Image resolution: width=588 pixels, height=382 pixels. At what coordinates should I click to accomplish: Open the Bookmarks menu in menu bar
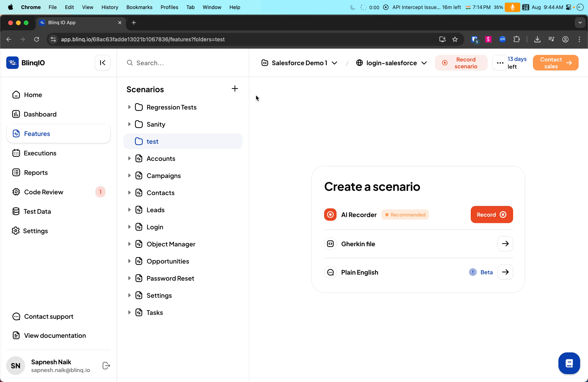pyautogui.click(x=139, y=7)
